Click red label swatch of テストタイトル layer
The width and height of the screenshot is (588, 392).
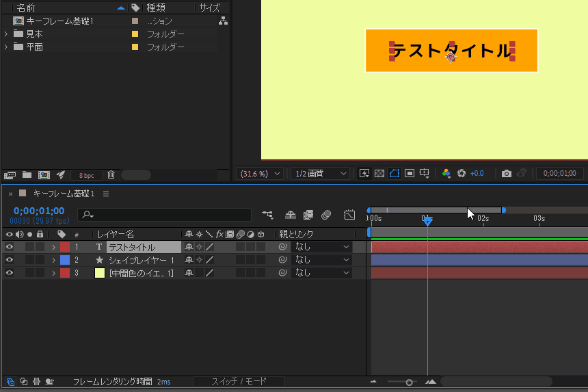coord(65,247)
